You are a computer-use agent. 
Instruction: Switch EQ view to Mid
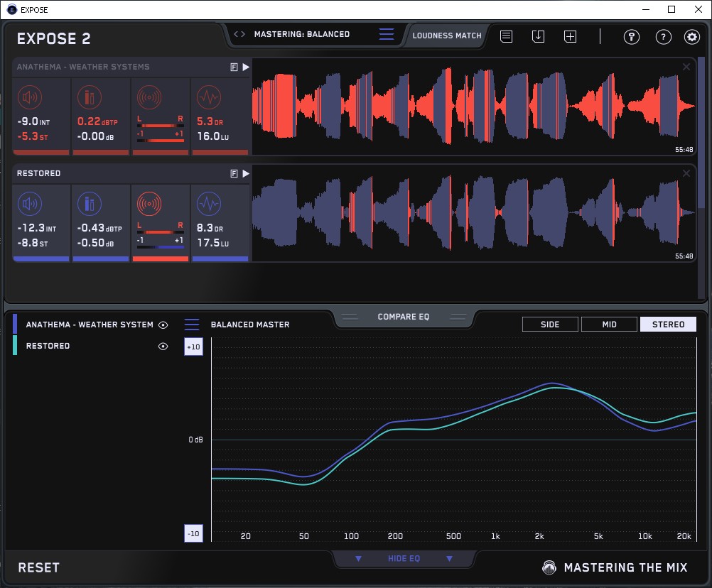(609, 325)
